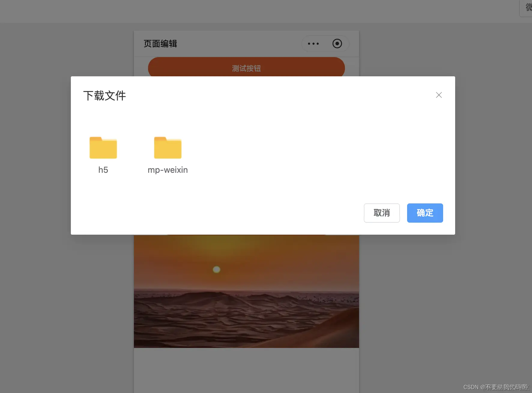The height and width of the screenshot is (393, 532).
Task: Click the mp-weixin folder name label
Action: pyautogui.click(x=167, y=170)
